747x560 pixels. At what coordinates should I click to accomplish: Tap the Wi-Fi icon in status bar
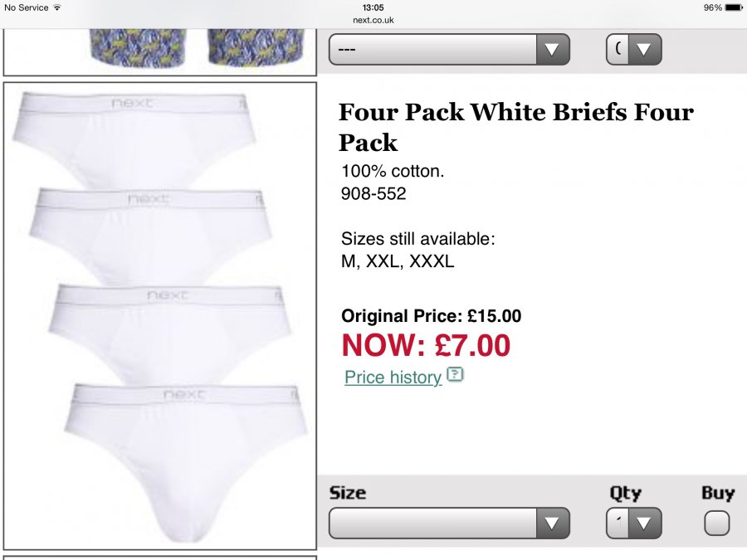[57, 7]
